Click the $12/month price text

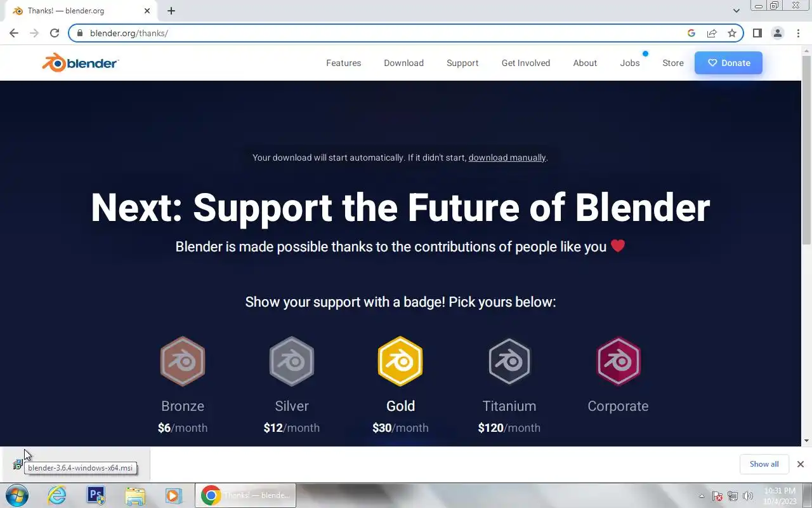tap(292, 428)
